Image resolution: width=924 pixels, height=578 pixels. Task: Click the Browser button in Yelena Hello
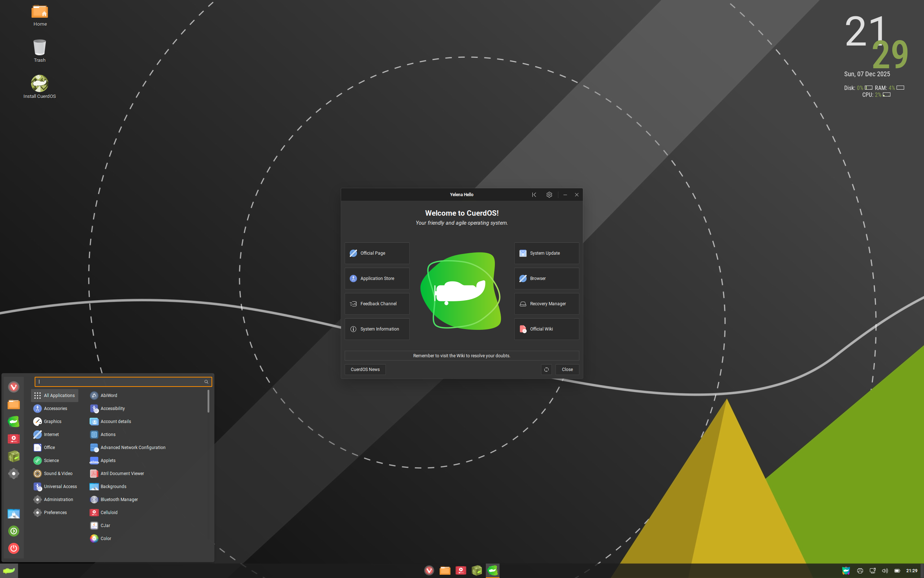click(x=546, y=278)
